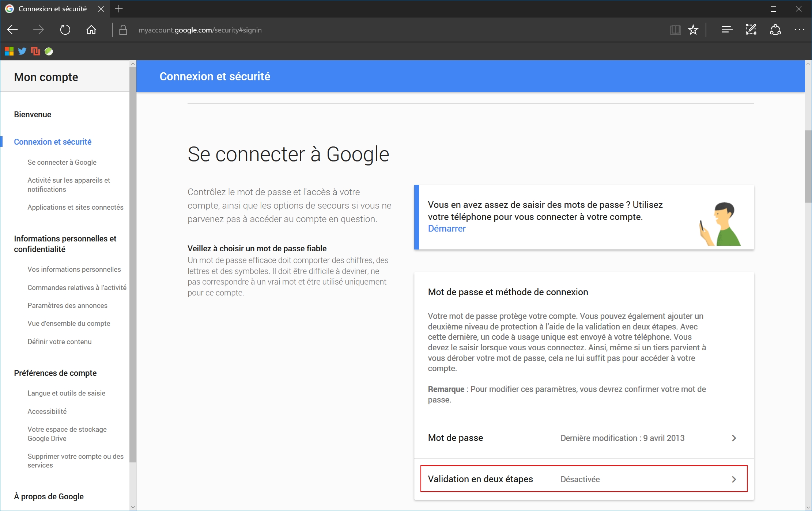Close the Connexion et sécurité tab

click(101, 9)
